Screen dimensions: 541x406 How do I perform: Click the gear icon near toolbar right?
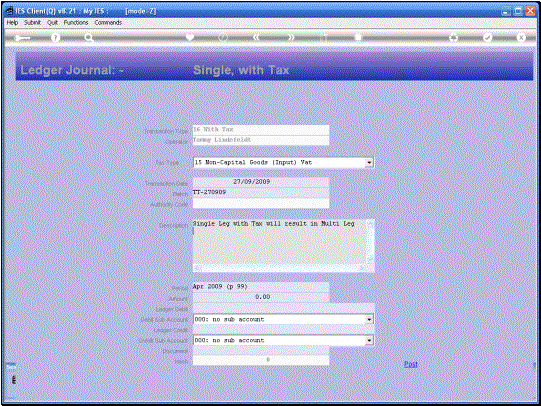[453, 37]
